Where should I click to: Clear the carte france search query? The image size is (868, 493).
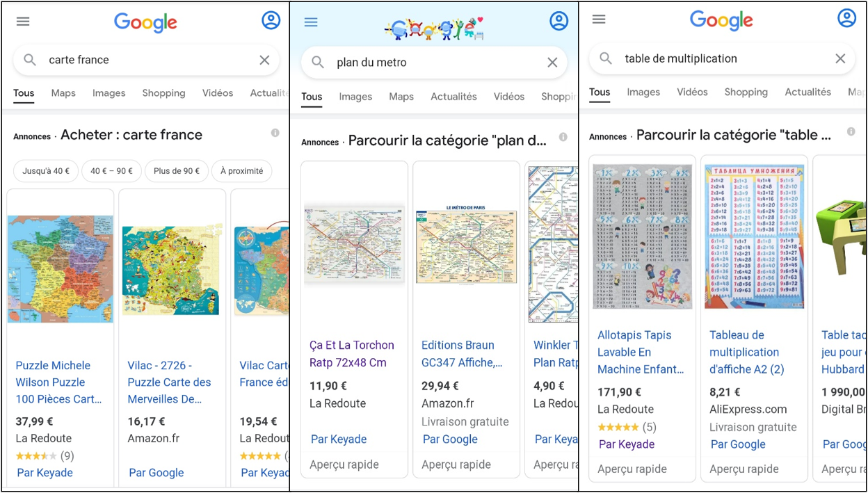click(x=264, y=60)
